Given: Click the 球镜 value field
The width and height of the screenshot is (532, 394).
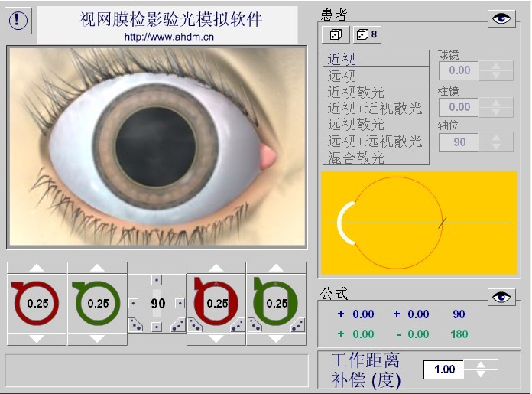Looking at the screenshot, I should tap(459, 70).
